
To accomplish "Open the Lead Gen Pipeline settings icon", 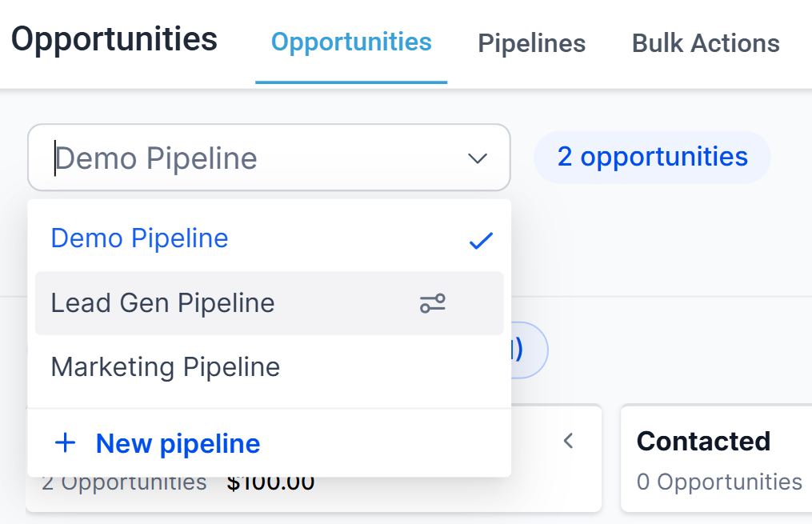I will click(x=433, y=303).
